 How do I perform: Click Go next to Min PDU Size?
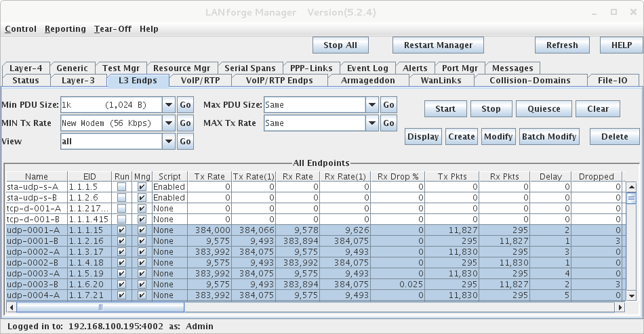coord(185,105)
